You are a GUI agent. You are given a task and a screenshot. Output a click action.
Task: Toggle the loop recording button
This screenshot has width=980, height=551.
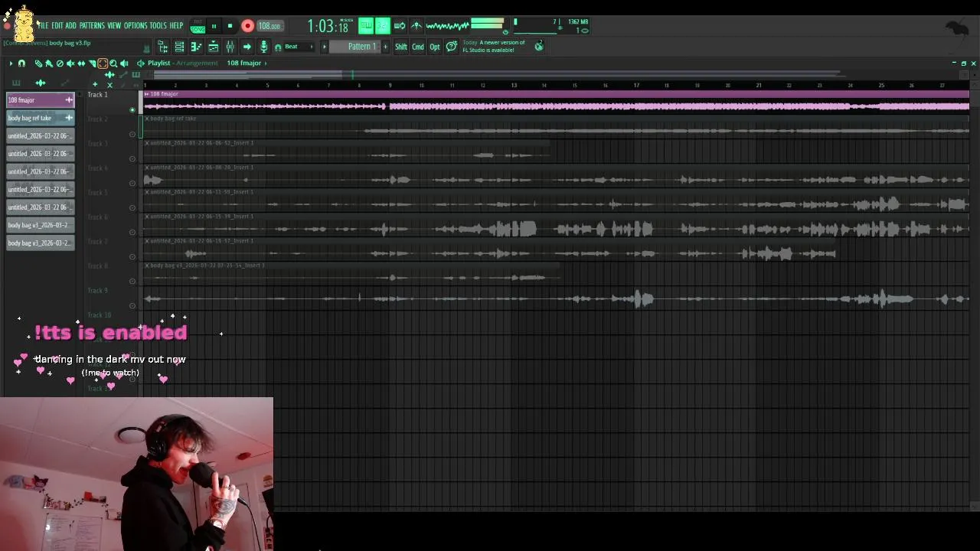click(400, 26)
